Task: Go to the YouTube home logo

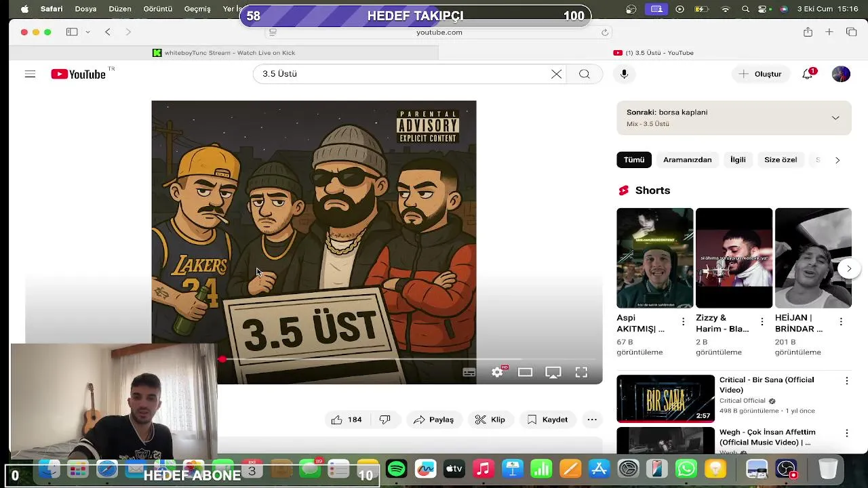Action: coord(79,74)
